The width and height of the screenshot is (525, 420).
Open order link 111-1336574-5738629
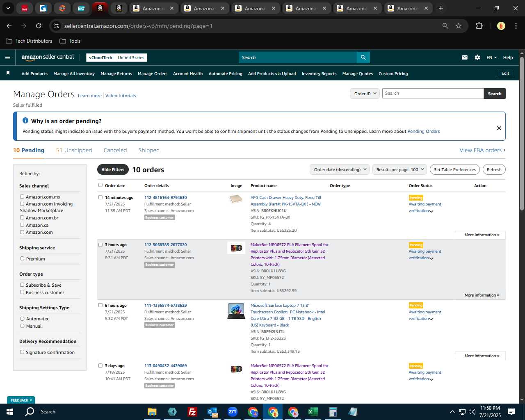(165, 306)
